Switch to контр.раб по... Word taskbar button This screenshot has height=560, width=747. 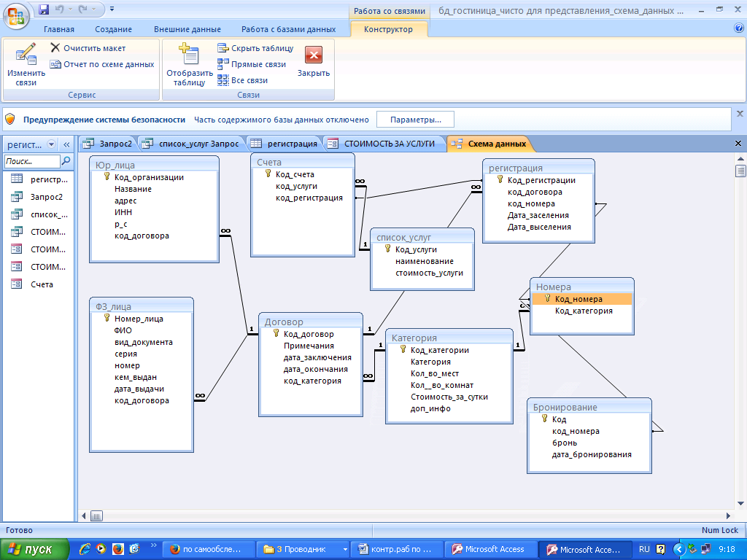pyautogui.click(x=396, y=550)
